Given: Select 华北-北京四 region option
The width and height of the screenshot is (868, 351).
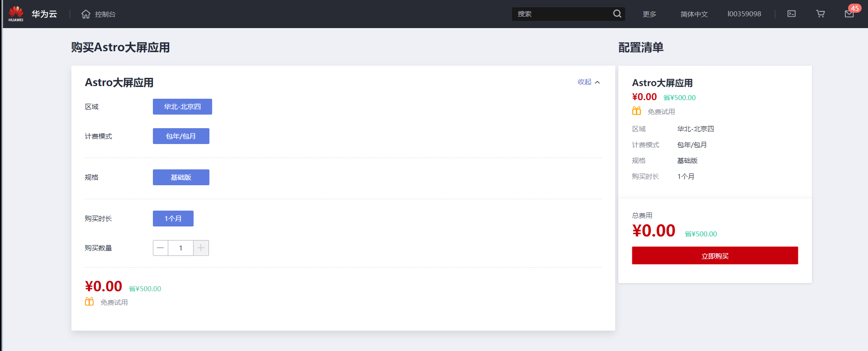Looking at the screenshot, I should tap(182, 106).
